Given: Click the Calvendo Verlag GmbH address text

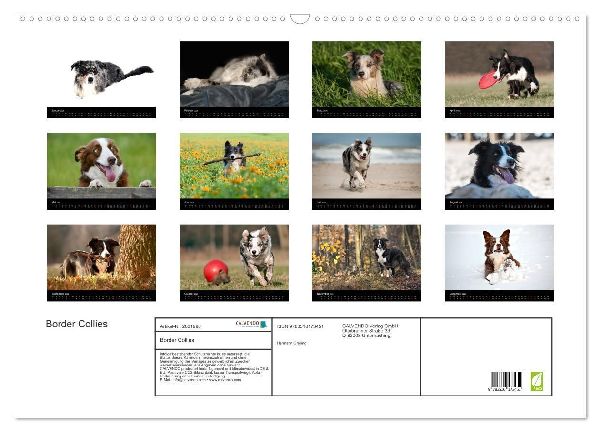Looking at the screenshot, I should (370, 331).
